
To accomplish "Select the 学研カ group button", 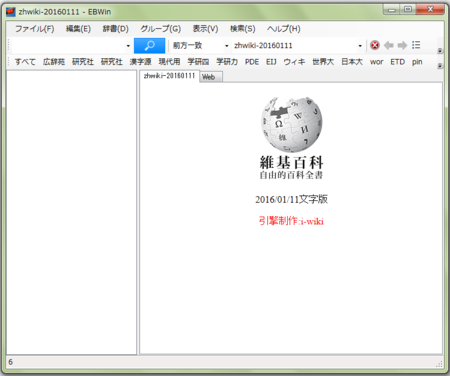I will tap(227, 62).
